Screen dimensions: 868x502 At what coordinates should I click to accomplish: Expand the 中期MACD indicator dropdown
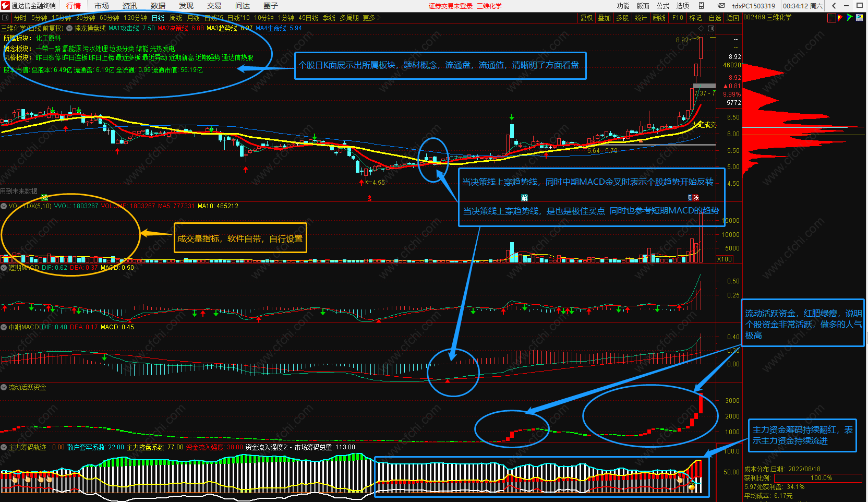(x=4, y=327)
